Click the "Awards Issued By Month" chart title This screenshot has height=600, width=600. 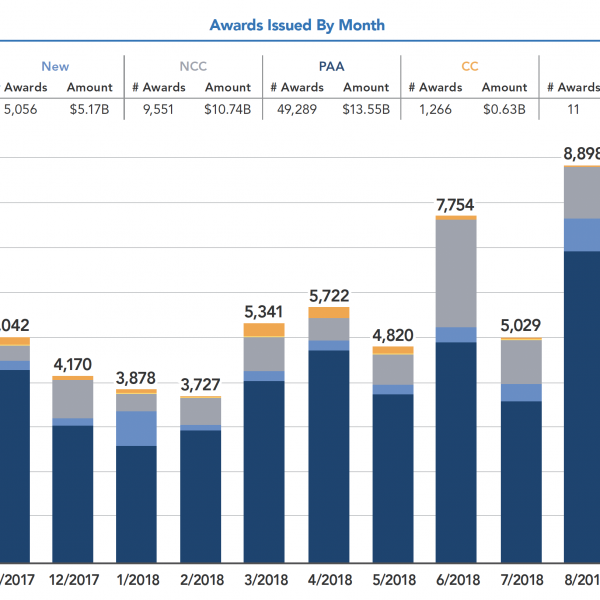(297, 25)
